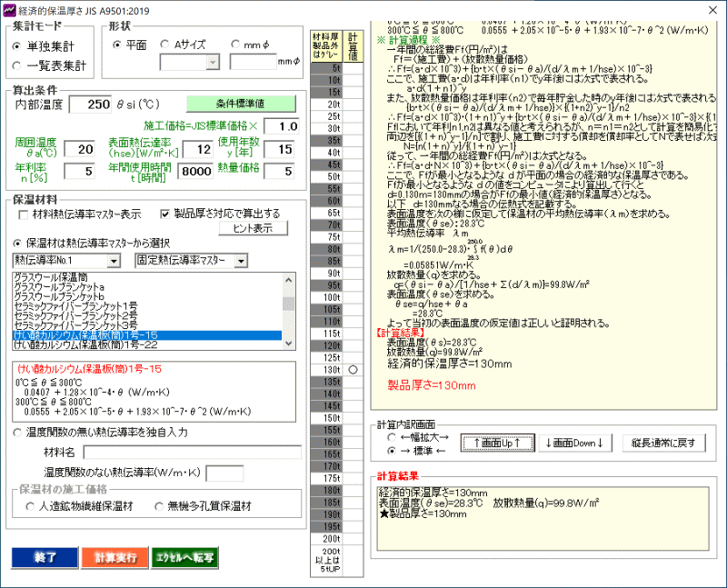The height and width of the screenshot is (588, 727).
Task: Click the ↑画面Up↑ button
Action: [496, 443]
